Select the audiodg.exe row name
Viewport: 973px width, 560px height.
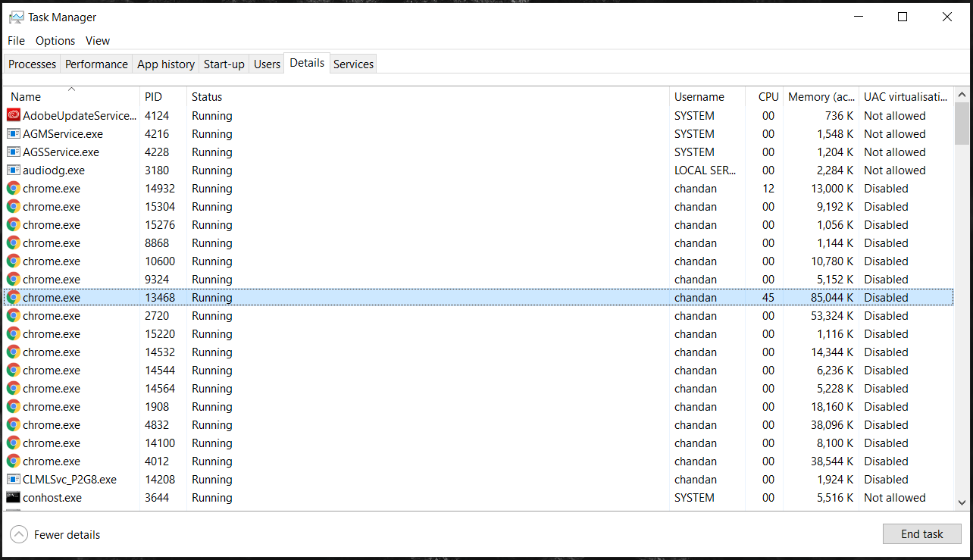(54, 171)
